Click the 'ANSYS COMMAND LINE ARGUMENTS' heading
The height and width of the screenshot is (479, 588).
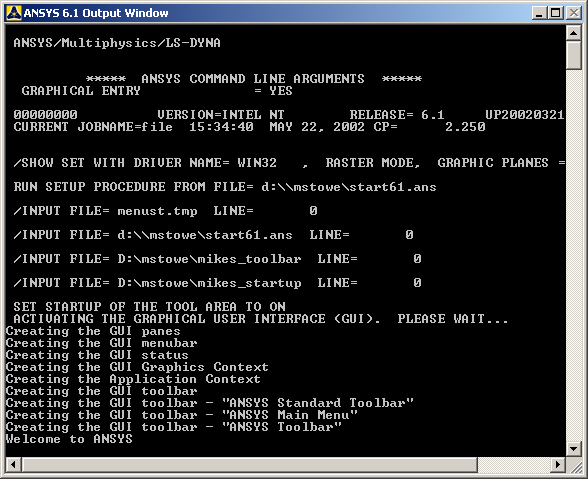pos(253,79)
